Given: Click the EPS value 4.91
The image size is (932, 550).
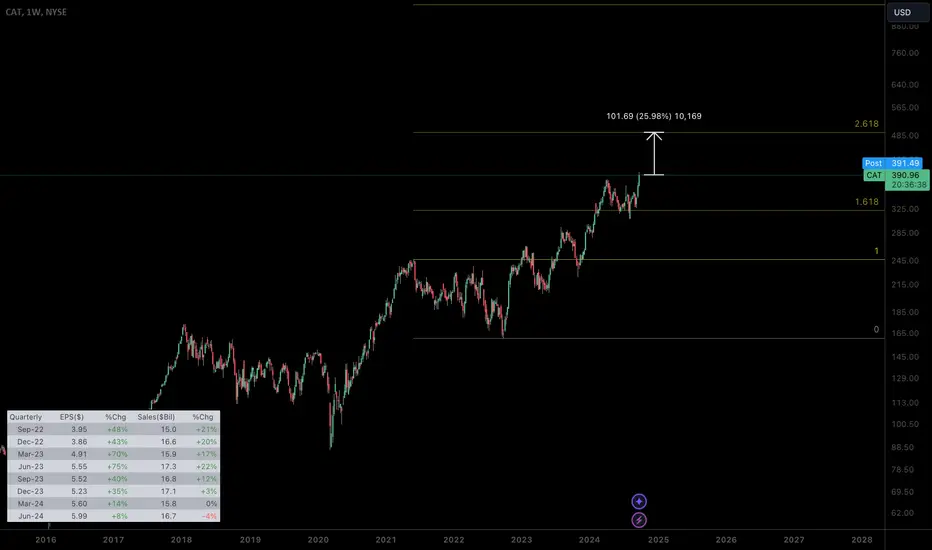Looking at the screenshot, I should [79, 454].
